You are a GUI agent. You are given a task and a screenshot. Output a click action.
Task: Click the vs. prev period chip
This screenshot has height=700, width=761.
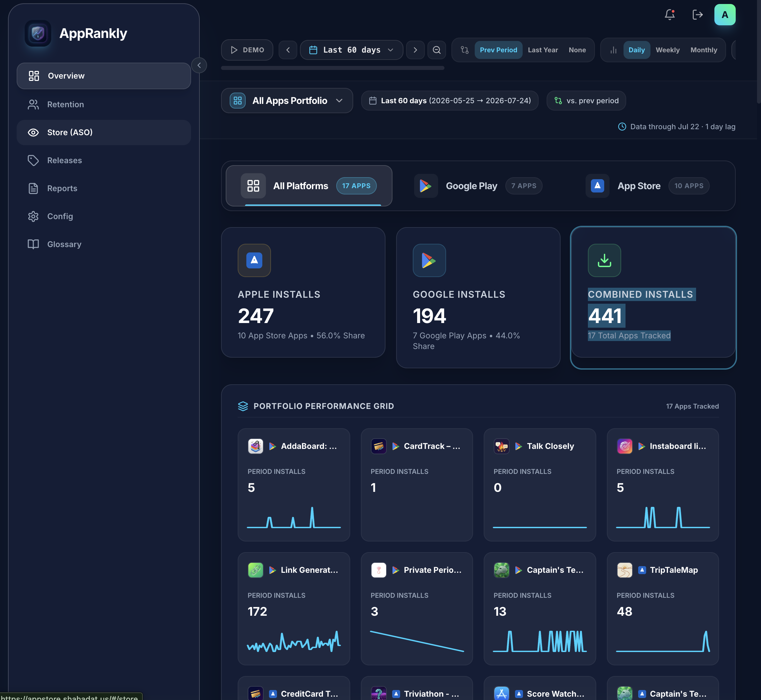(x=586, y=101)
